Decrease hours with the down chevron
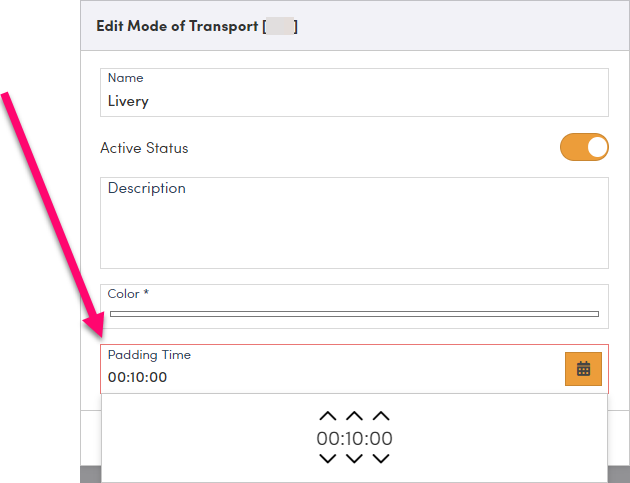This screenshot has height=483, width=630. click(x=328, y=459)
